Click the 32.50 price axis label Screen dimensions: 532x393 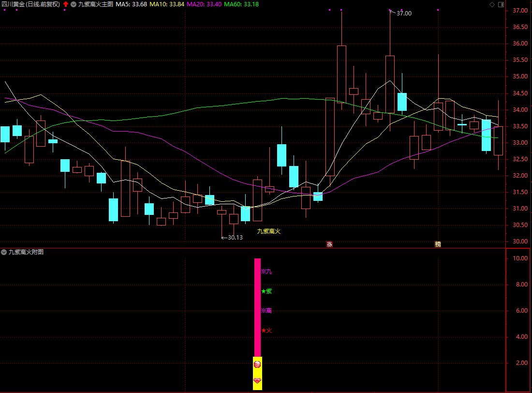point(520,159)
